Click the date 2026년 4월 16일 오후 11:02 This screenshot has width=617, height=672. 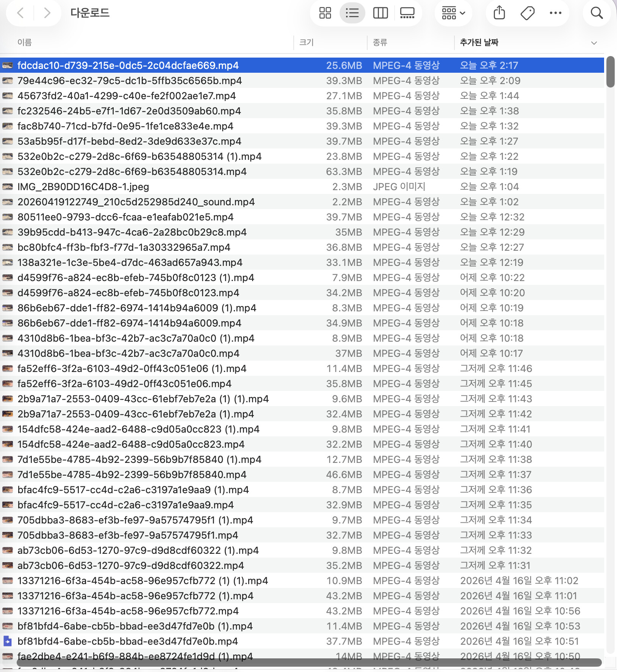(x=519, y=581)
